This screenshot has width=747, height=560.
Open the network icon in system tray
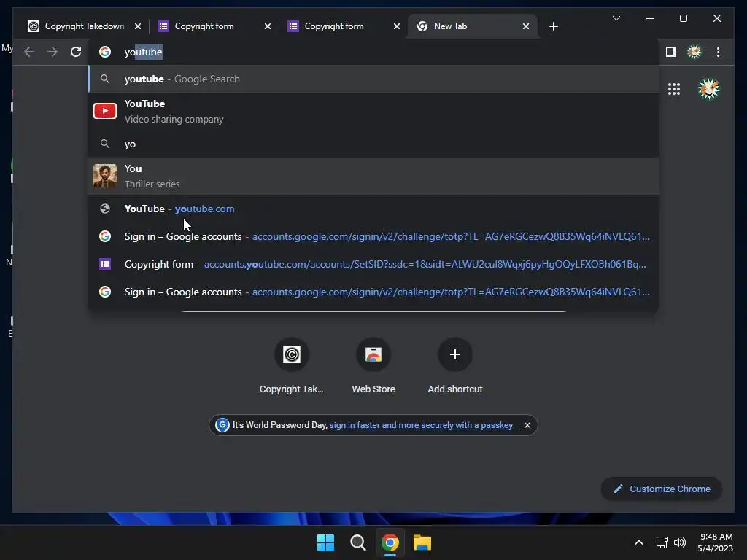pos(662,542)
